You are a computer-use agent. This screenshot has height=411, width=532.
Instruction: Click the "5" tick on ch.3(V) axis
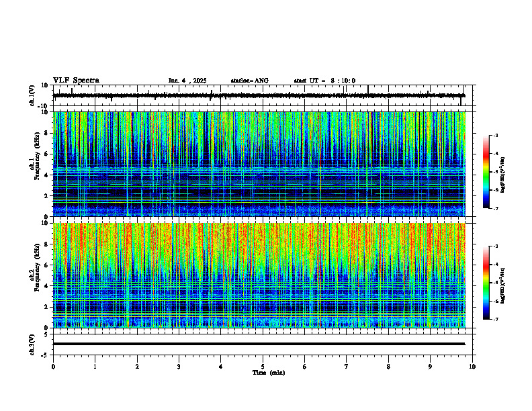(x=46, y=334)
